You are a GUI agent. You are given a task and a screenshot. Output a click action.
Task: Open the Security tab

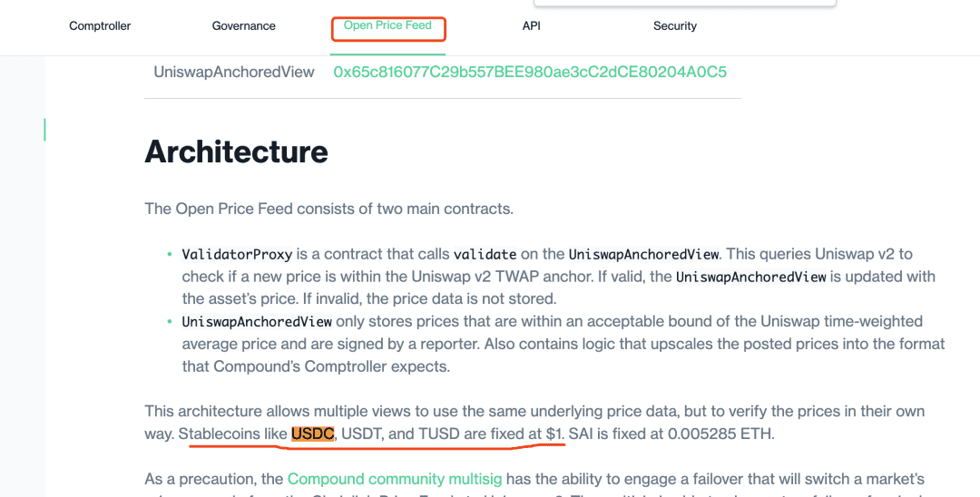tap(674, 26)
